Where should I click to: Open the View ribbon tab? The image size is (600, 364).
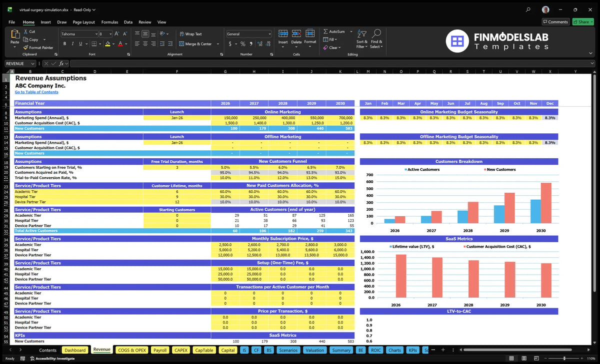tap(161, 22)
